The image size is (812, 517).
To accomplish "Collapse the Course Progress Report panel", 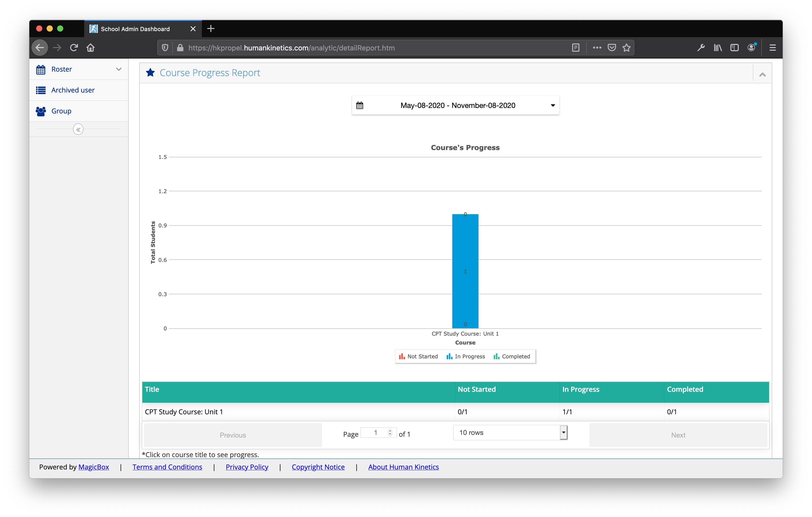I will pyautogui.click(x=763, y=74).
